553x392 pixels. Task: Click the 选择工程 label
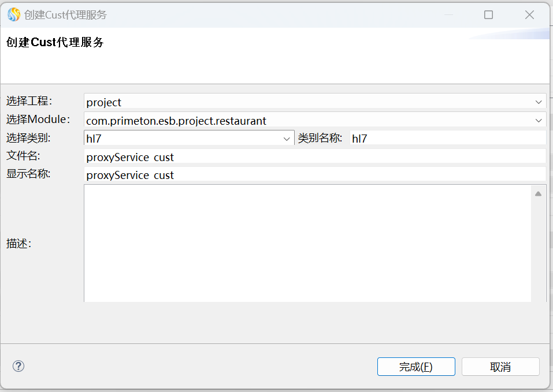click(x=29, y=102)
